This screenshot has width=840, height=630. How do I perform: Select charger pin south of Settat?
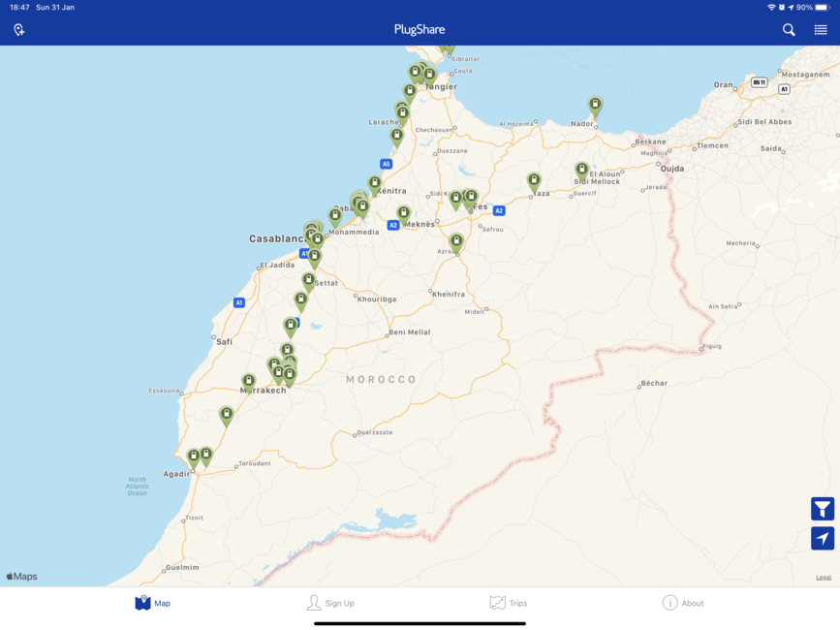tap(301, 300)
